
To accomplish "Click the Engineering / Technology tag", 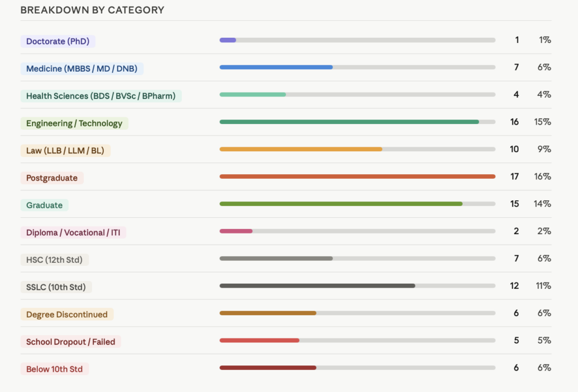I will coord(74,123).
